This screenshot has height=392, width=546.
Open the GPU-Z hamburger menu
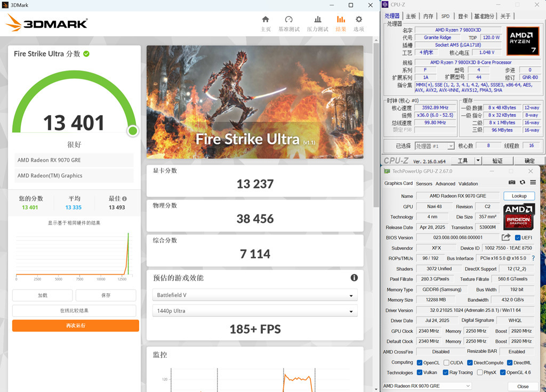click(x=533, y=182)
